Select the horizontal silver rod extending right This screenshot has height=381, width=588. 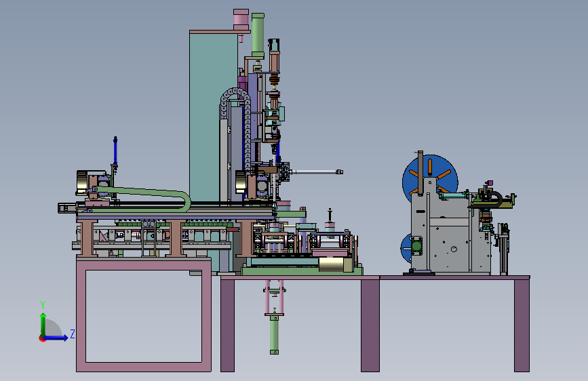pos(316,172)
